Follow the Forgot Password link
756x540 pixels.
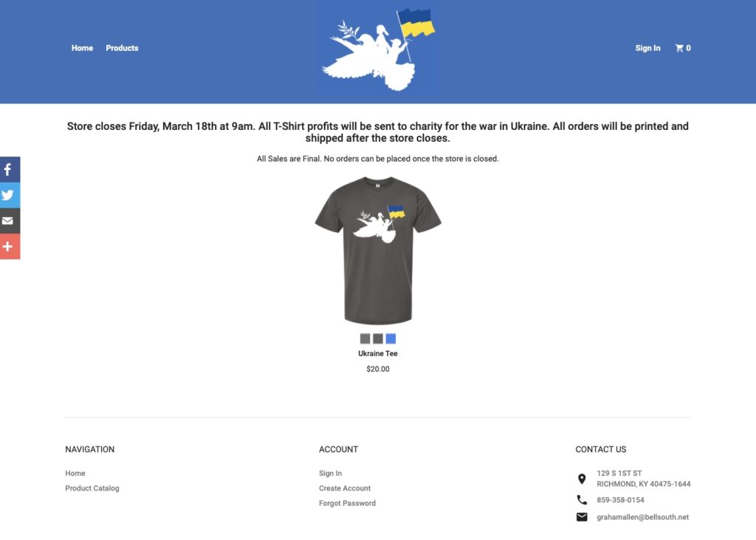click(347, 503)
